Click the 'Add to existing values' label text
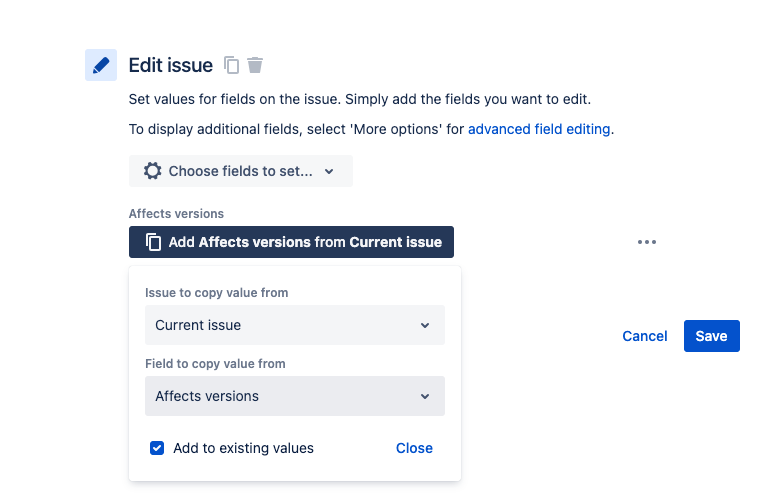Viewport: 768px width, 504px height. pyautogui.click(x=243, y=448)
